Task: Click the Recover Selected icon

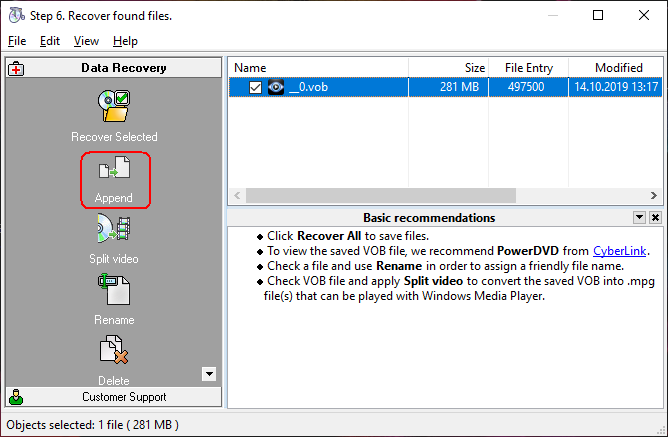Action: (x=114, y=106)
